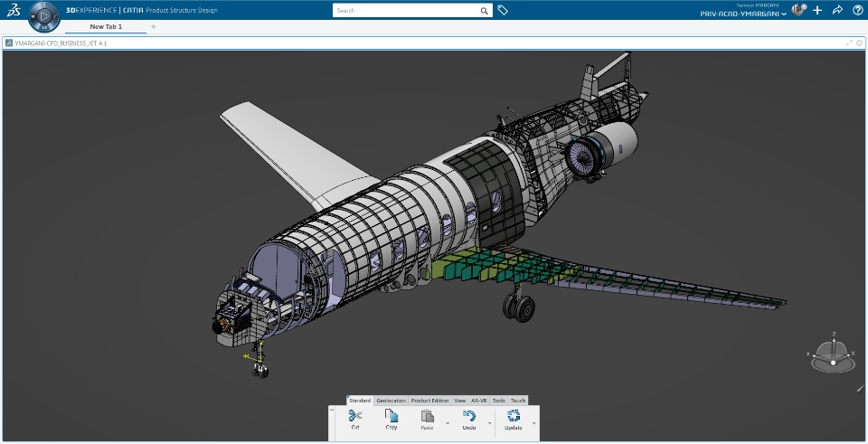
Task: Open the Help question mark icon
Action: [857, 10]
